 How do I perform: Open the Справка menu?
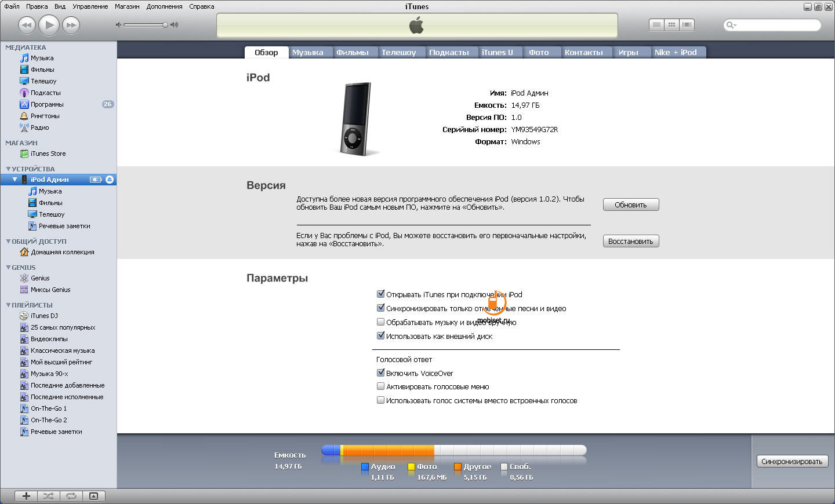[x=202, y=6]
